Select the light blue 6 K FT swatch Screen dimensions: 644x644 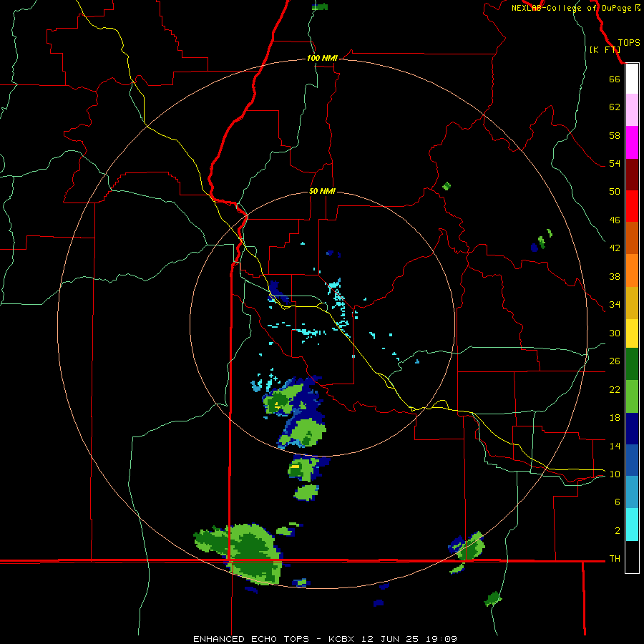632,492
